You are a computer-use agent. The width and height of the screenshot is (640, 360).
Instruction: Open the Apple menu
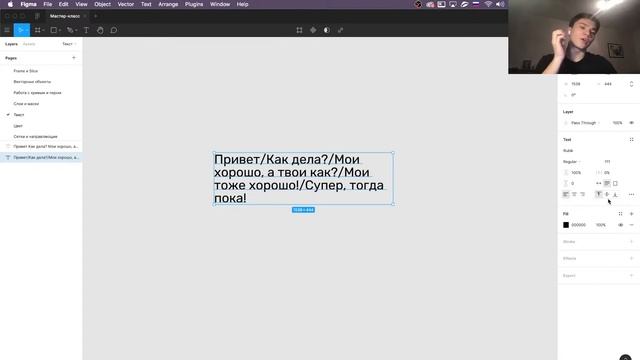pos(11,4)
